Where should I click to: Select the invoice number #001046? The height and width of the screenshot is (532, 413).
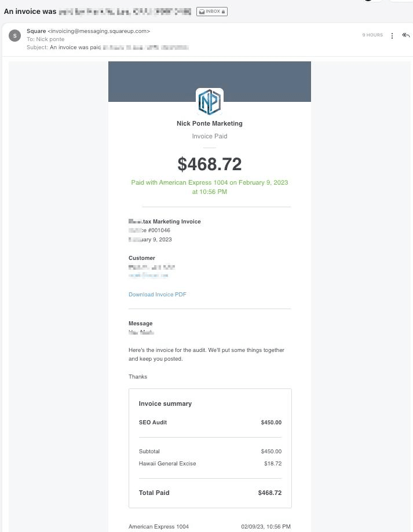159,230
